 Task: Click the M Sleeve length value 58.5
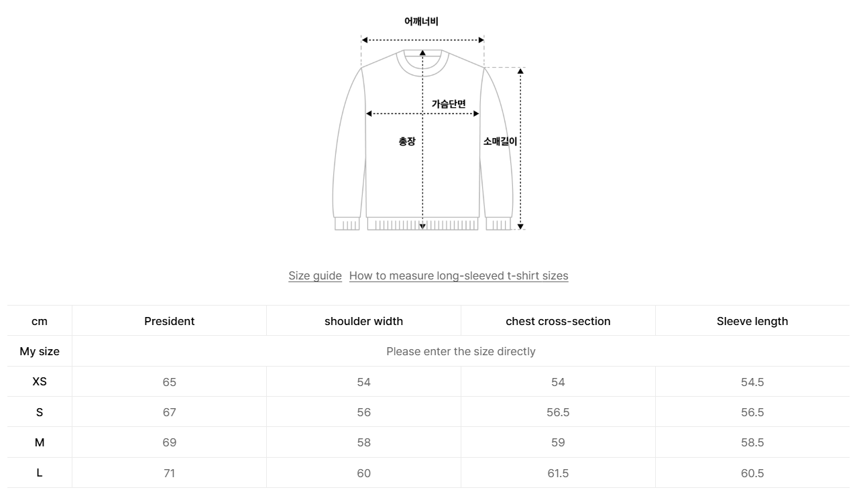click(x=752, y=442)
